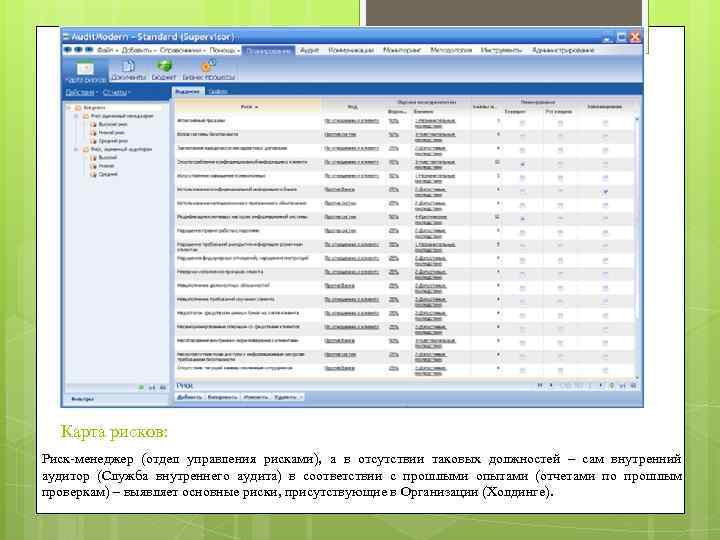Click the Удалить button below the table

point(285,397)
